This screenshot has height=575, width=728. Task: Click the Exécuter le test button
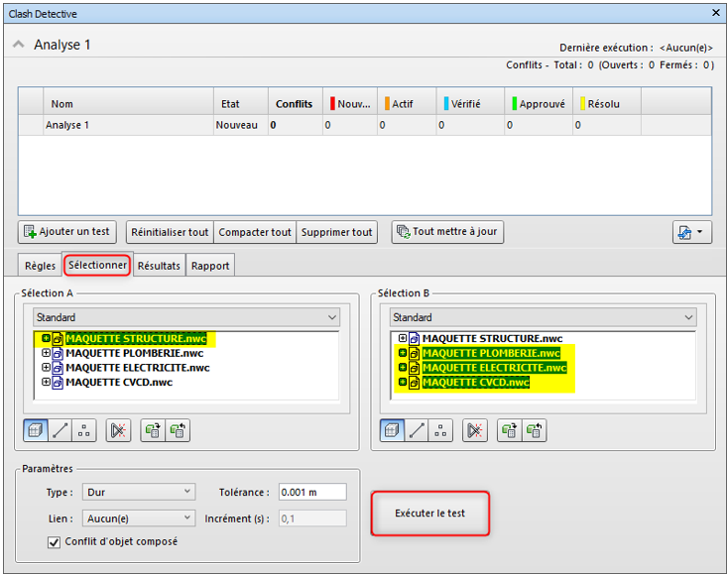click(x=429, y=514)
